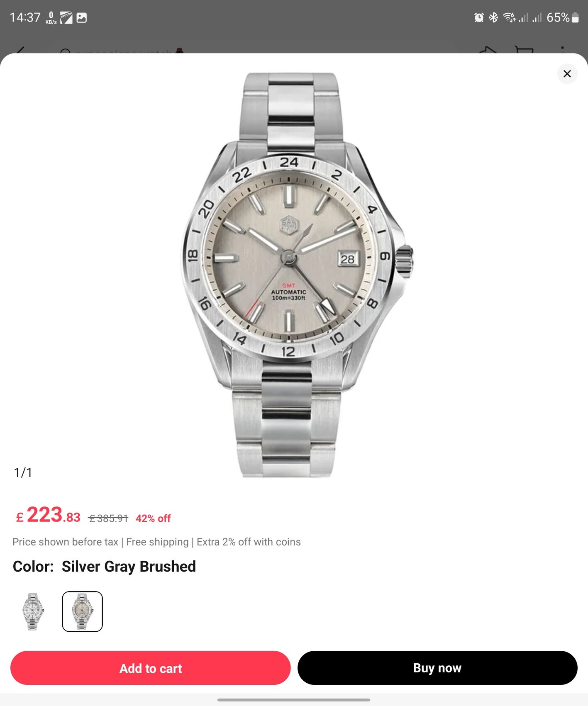The width and height of the screenshot is (588, 706).
Task: Tap the Buy now button
Action: (437, 668)
